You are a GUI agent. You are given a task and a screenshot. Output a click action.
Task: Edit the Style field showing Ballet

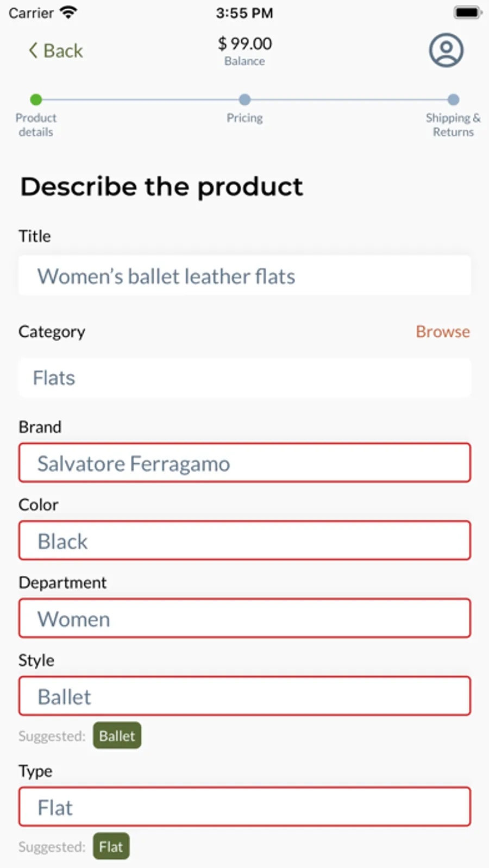tap(244, 696)
